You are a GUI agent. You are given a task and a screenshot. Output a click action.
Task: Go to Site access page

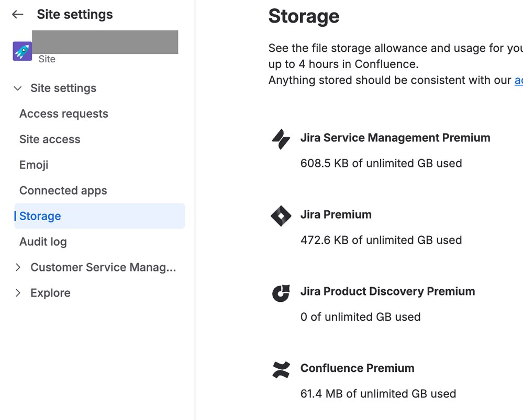(50, 140)
